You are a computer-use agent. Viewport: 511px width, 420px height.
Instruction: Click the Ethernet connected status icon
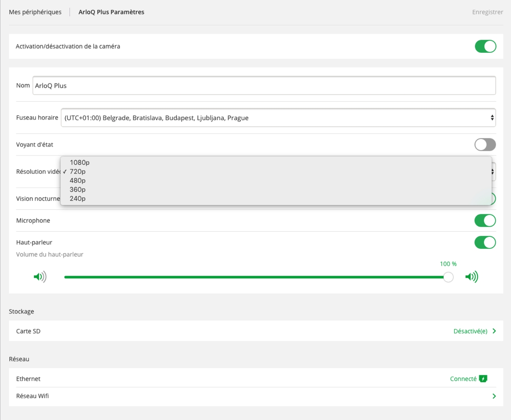coord(483,379)
